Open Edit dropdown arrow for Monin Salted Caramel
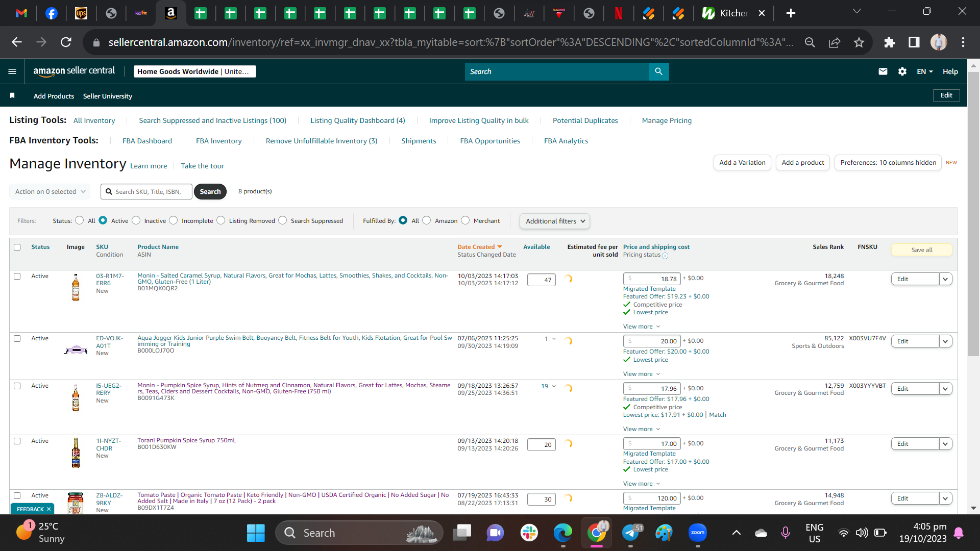Image resolution: width=980 pixels, height=551 pixels. (945, 280)
